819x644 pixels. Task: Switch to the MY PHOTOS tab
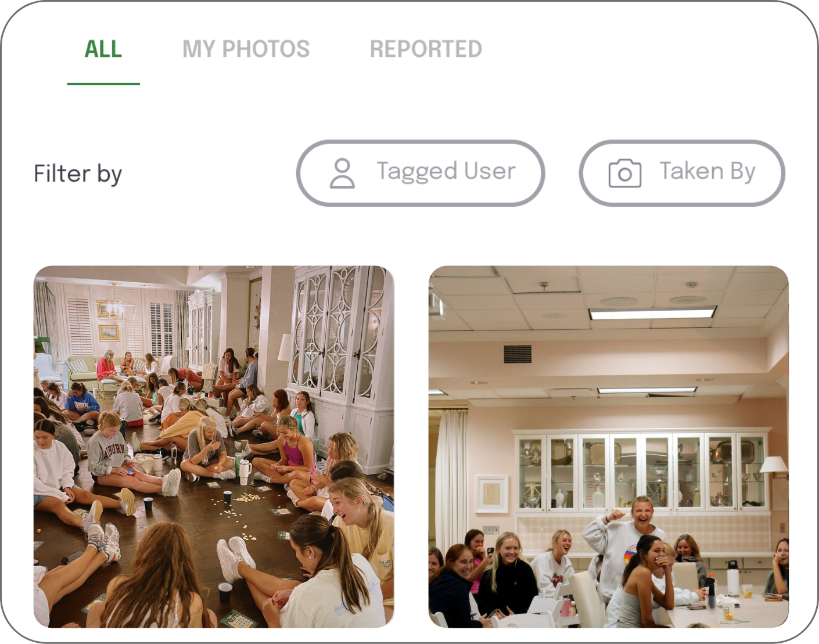pos(246,49)
